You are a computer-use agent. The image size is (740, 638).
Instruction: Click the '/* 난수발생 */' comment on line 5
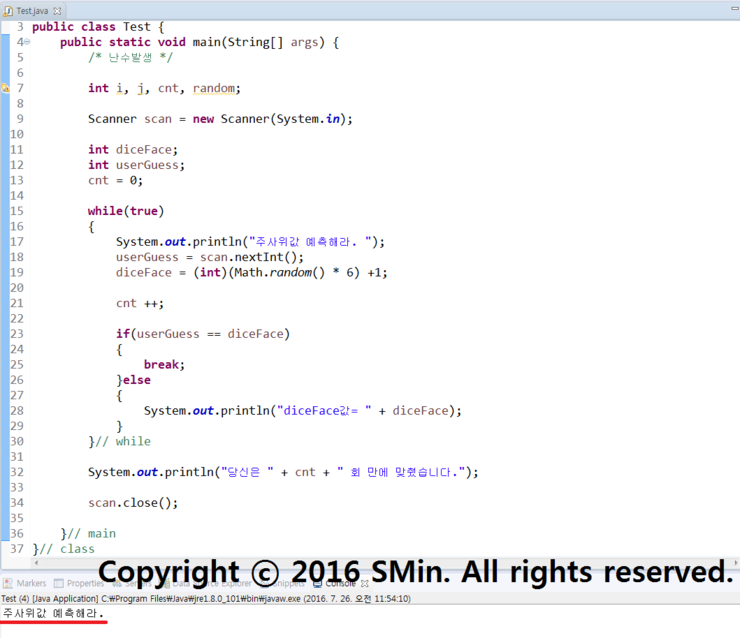(x=130, y=58)
